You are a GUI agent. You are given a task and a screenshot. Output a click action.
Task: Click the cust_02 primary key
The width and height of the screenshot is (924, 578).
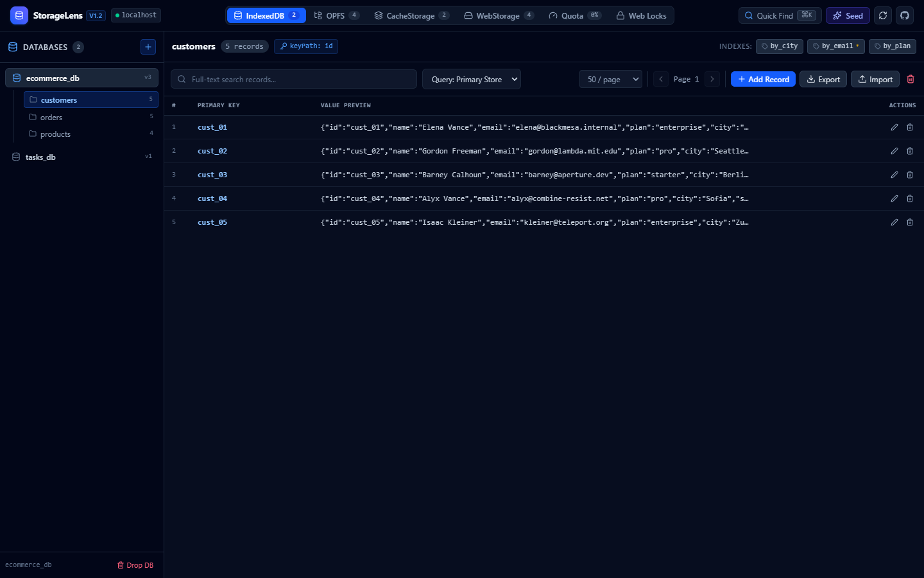click(x=212, y=151)
